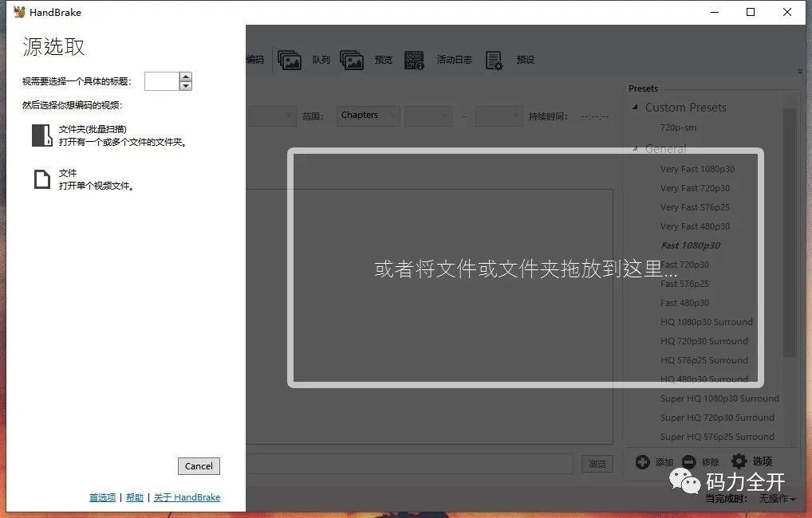Select the Very Fast 576p25 preset
The width and height of the screenshot is (812, 518).
[x=695, y=207]
